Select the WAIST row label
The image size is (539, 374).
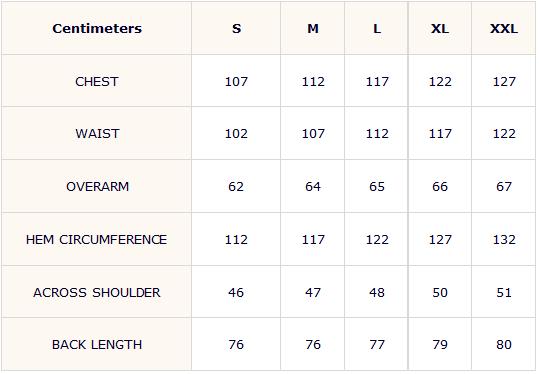tap(97, 133)
